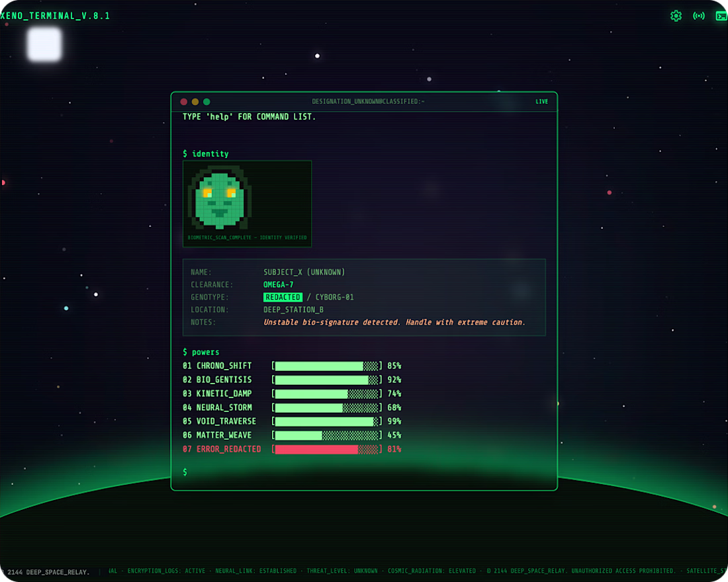Click NEURAL_LINK: ESTABLISHED in status ticker

click(x=256, y=571)
